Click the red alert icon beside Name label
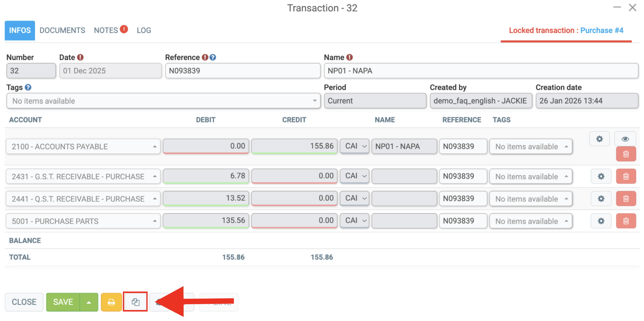This screenshot has width=644, height=321. click(350, 57)
